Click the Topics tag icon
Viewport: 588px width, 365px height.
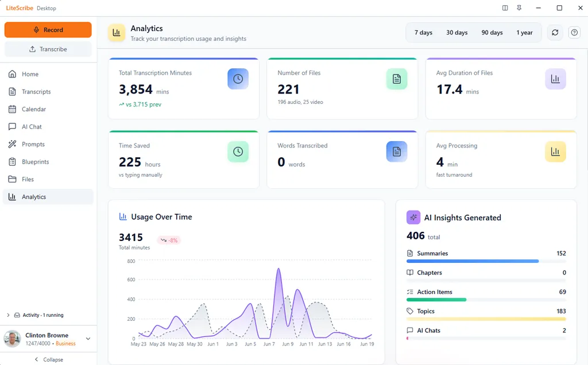point(410,311)
